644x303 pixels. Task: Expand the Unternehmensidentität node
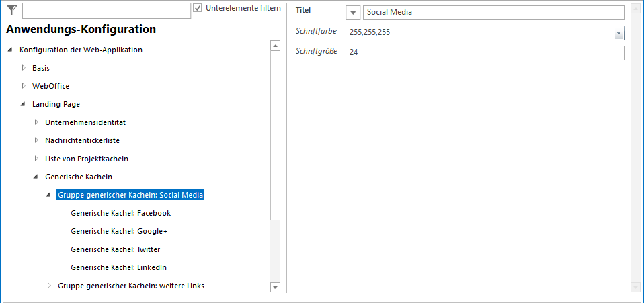[36, 122]
